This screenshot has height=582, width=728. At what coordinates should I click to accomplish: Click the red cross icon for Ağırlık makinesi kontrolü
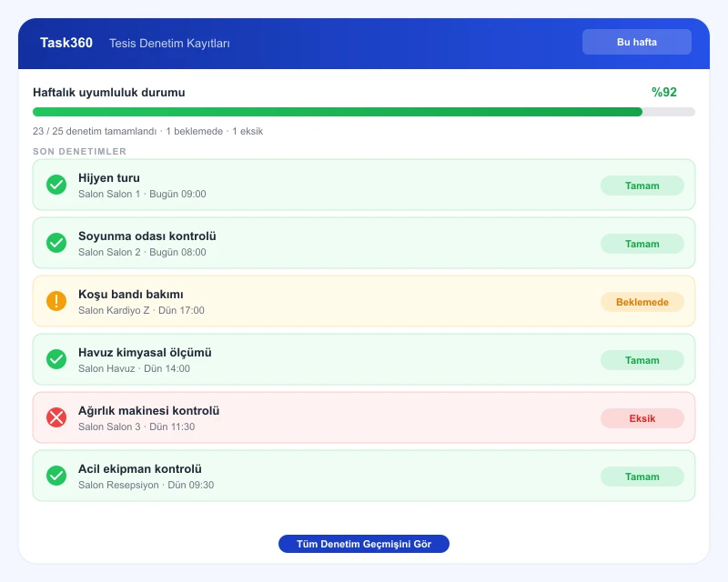point(56,417)
